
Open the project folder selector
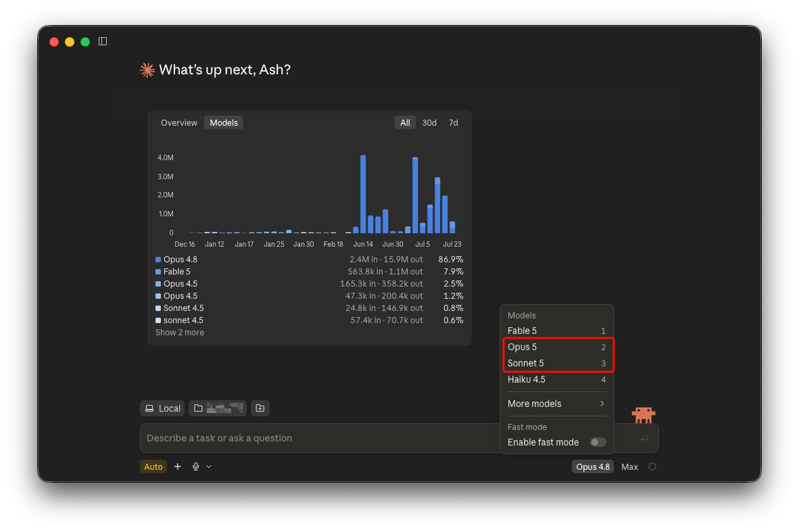(x=218, y=408)
